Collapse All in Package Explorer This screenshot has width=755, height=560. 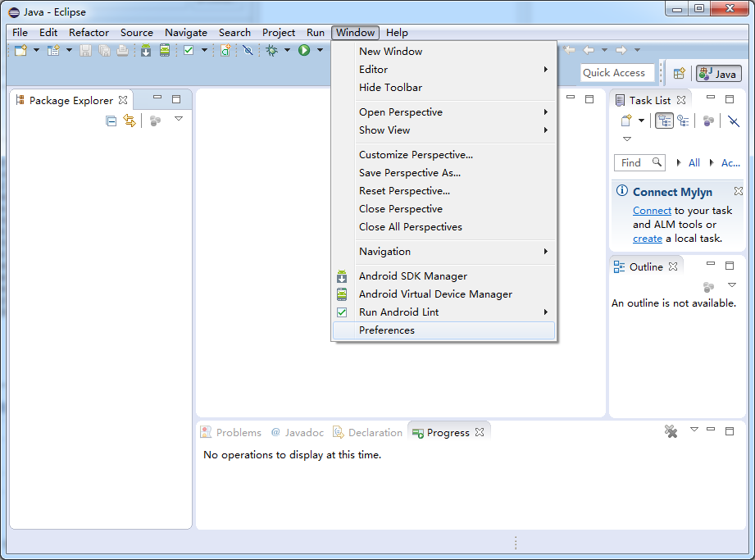click(x=111, y=121)
